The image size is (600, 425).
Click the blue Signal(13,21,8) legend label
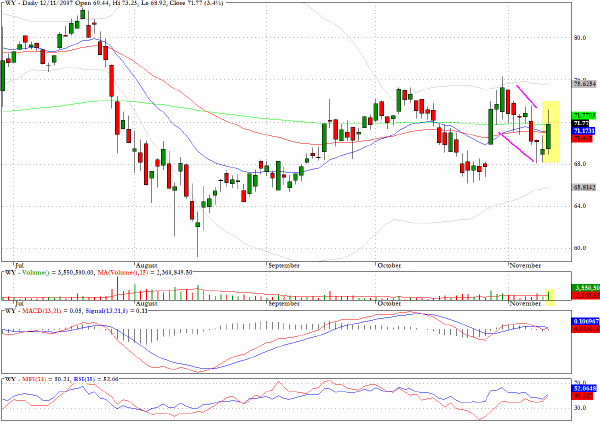[106, 311]
